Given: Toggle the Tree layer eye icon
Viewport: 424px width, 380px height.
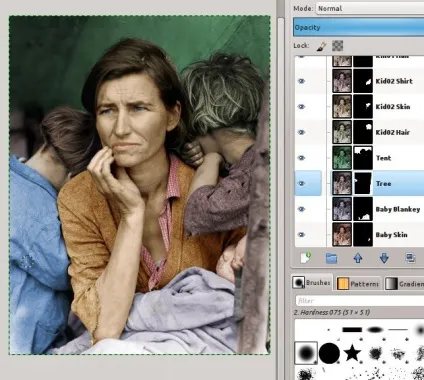Looking at the screenshot, I should (302, 183).
